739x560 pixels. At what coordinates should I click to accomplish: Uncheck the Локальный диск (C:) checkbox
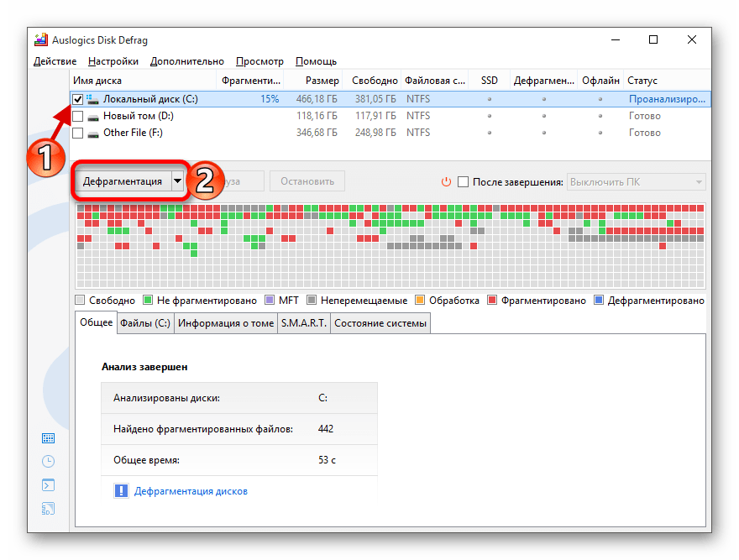(x=78, y=99)
